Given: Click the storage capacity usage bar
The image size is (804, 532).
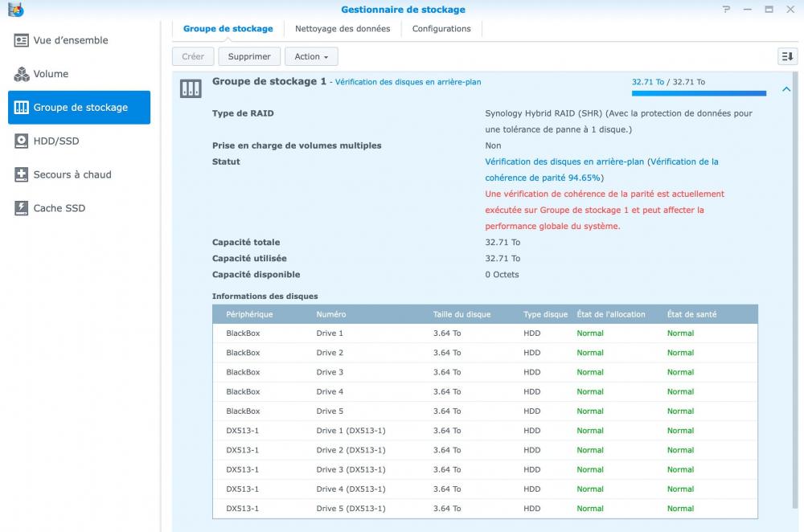Looking at the screenshot, I should pyautogui.click(x=699, y=93).
